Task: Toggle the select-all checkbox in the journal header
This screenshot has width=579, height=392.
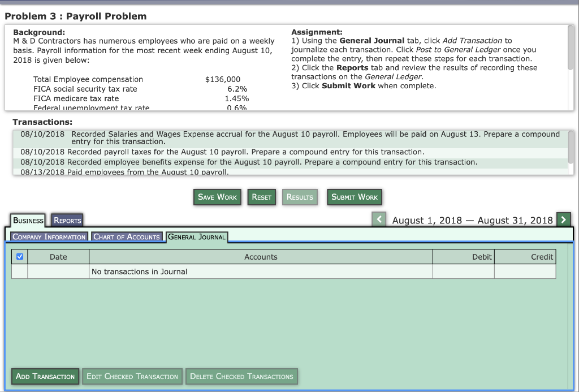Action: 20,256
